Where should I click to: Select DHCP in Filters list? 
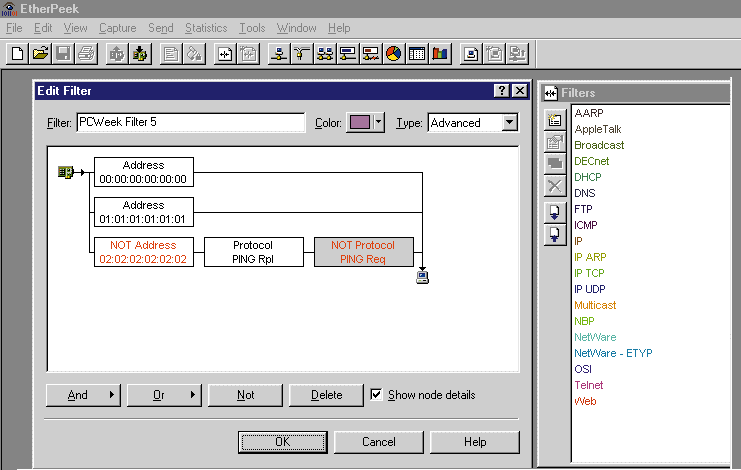[x=588, y=177]
